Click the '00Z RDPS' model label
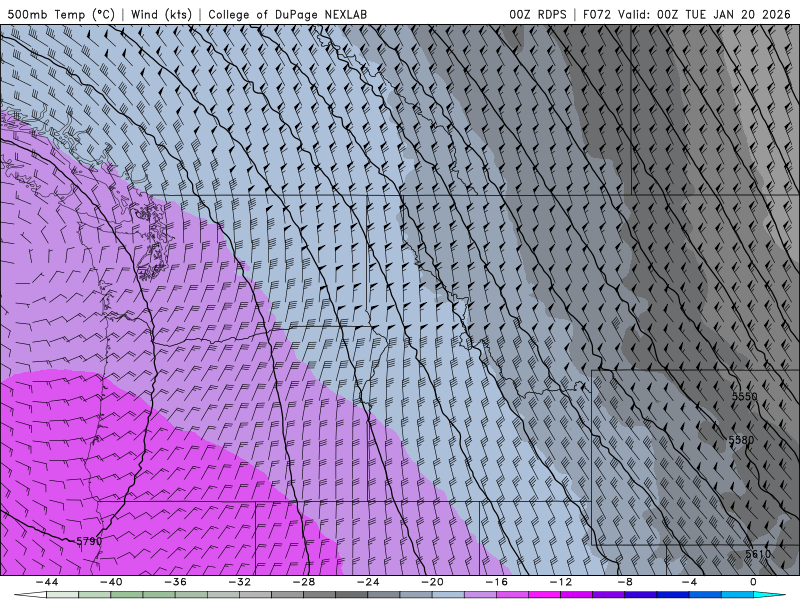 coord(537,14)
